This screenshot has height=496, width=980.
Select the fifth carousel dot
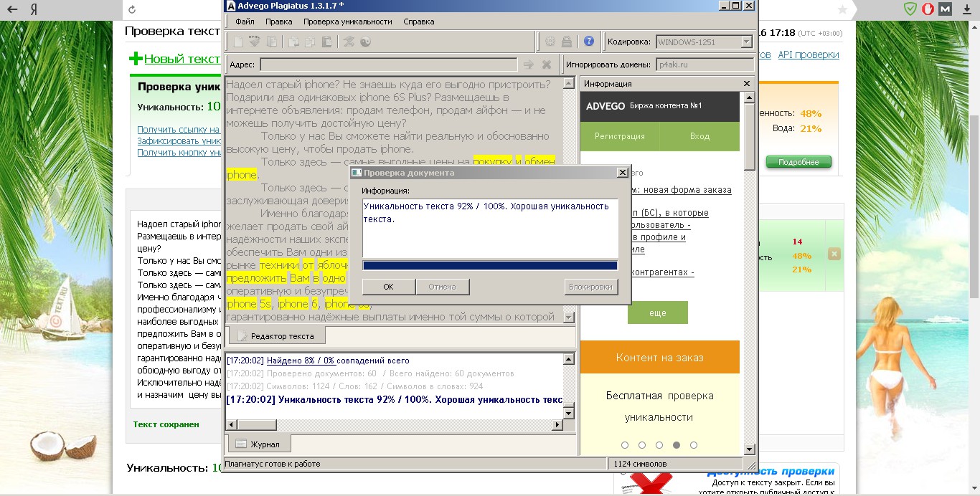[694, 445]
